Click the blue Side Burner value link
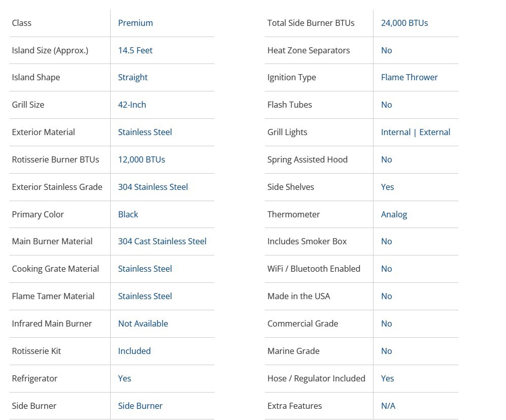Image resolution: width=506 pixels, height=420 pixels. click(140, 406)
